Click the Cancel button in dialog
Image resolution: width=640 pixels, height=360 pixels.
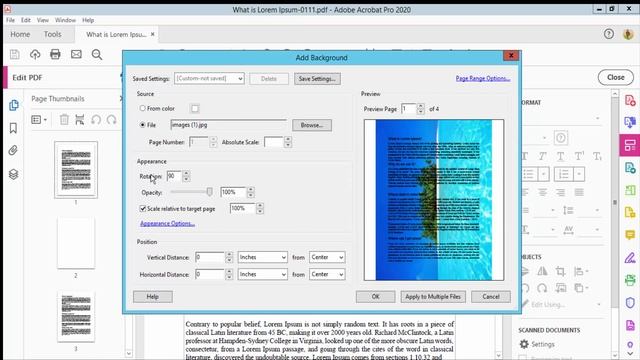491,297
